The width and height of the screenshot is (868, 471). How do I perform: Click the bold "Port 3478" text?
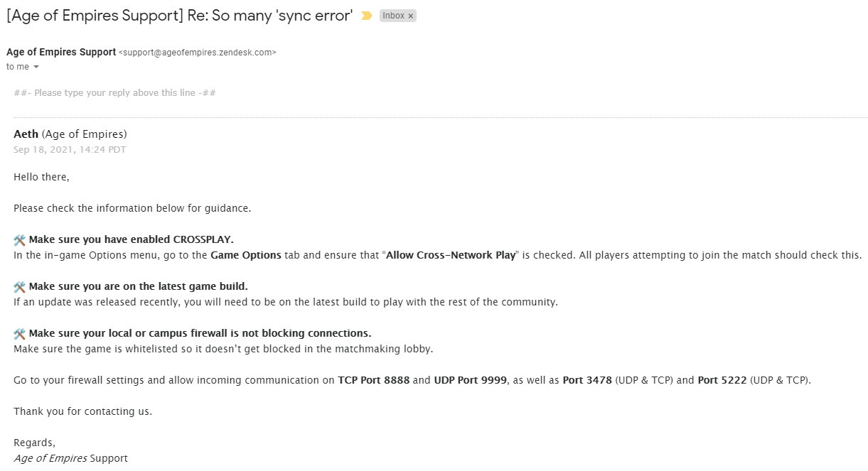click(x=587, y=380)
